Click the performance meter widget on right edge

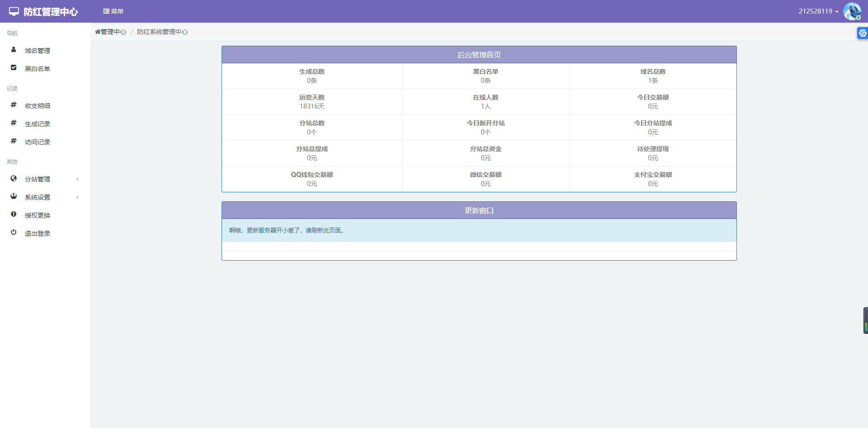coord(865,321)
